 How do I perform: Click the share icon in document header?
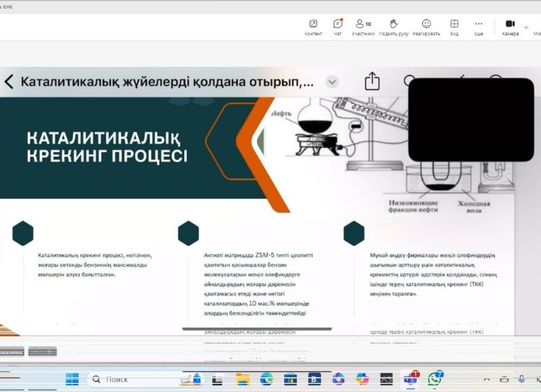coord(372,82)
